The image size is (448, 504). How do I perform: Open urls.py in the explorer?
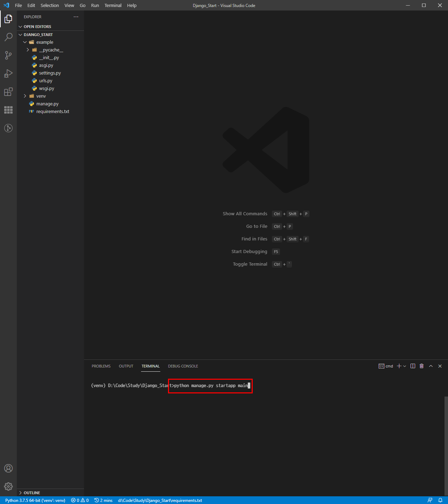46,81
